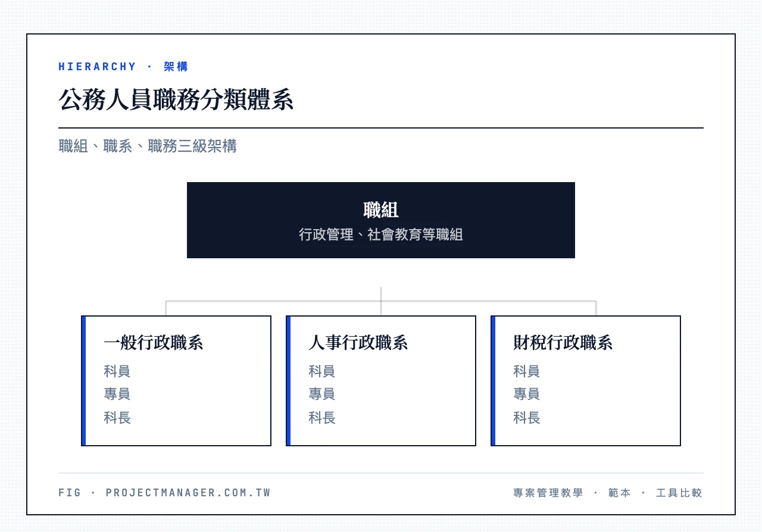Select the 人事行政職系 card title

click(358, 343)
